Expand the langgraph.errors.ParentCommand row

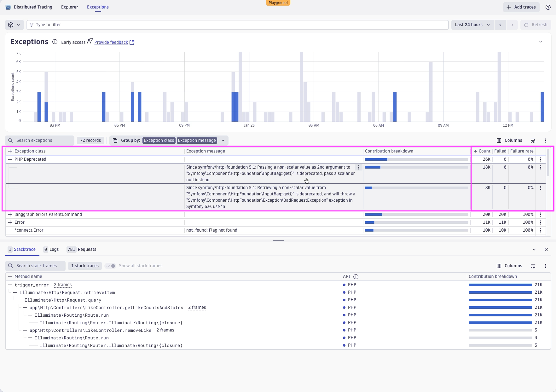[10, 215]
